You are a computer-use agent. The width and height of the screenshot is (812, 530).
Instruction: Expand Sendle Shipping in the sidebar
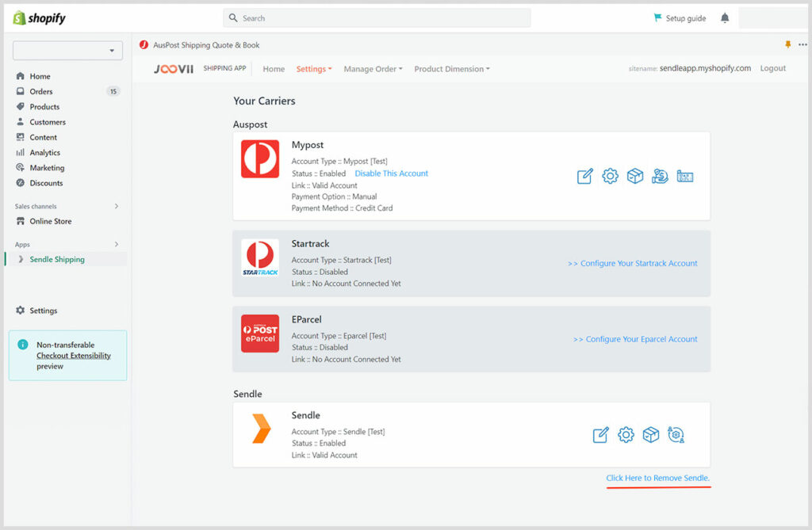pyautogui.click(x=21, y=259)
